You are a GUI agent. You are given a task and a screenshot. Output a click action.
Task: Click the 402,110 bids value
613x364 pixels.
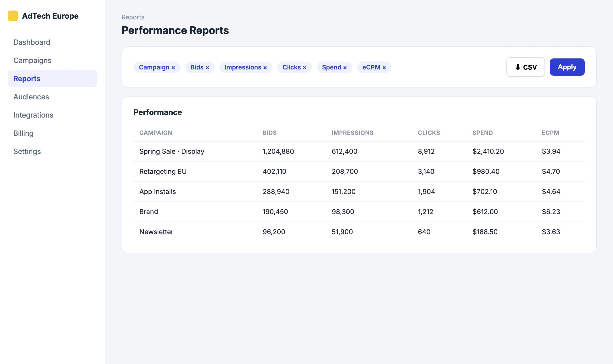274,171
